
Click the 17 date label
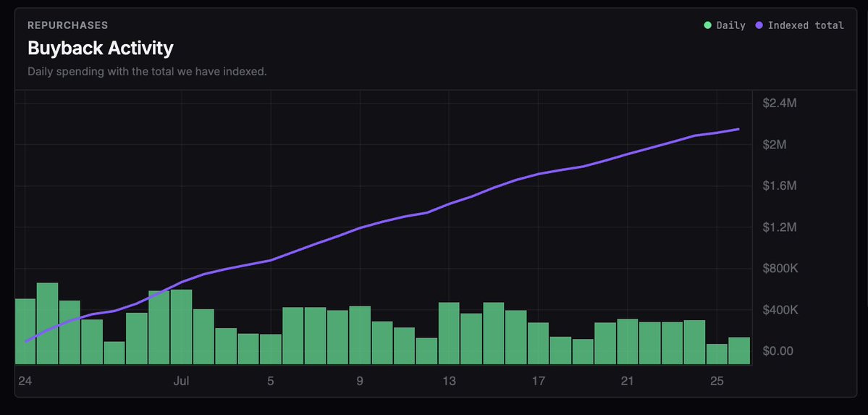(x=538, y=381)
